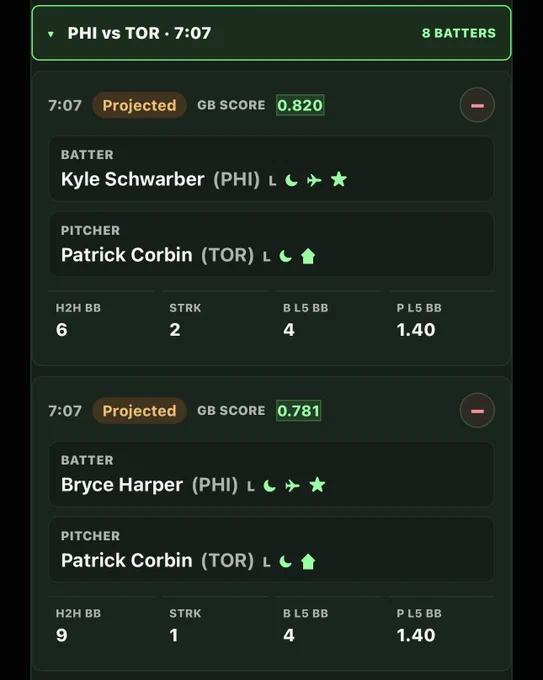Click the home icon in Harper's pitcher row

[x=308, y=562]
